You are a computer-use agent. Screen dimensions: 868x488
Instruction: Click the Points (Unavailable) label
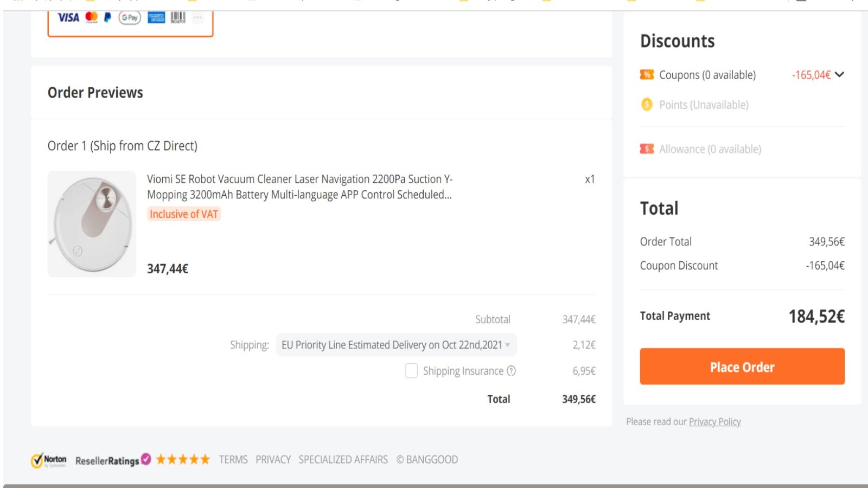704,105
